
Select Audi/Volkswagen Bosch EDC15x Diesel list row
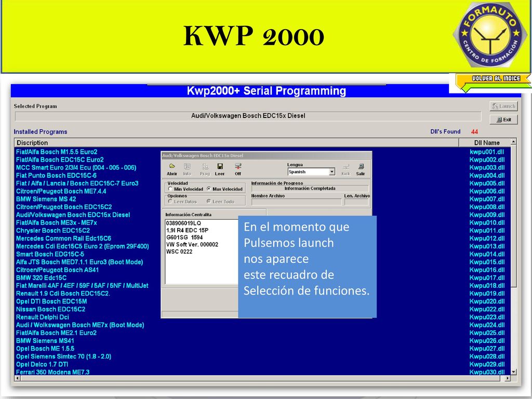(x=73, y=215)
